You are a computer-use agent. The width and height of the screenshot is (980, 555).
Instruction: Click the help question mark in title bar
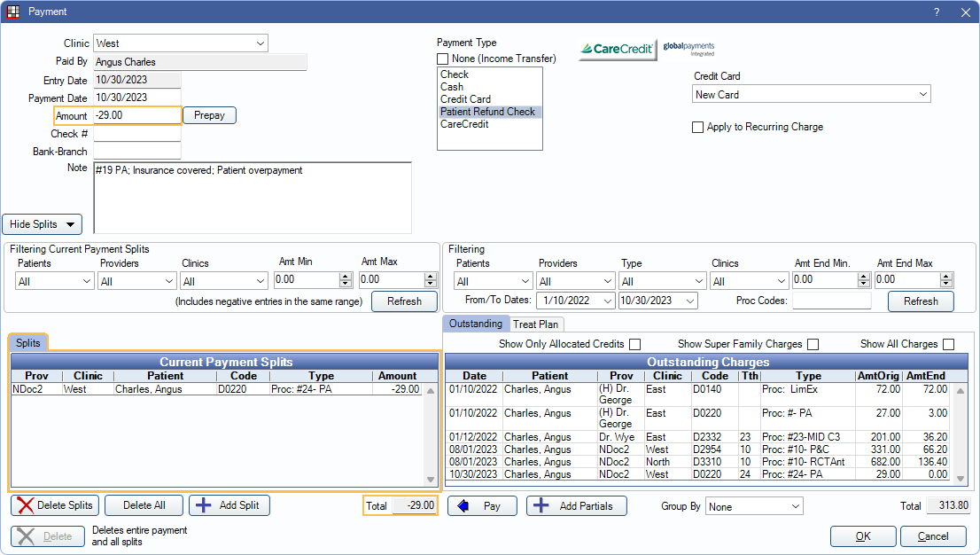937,12
